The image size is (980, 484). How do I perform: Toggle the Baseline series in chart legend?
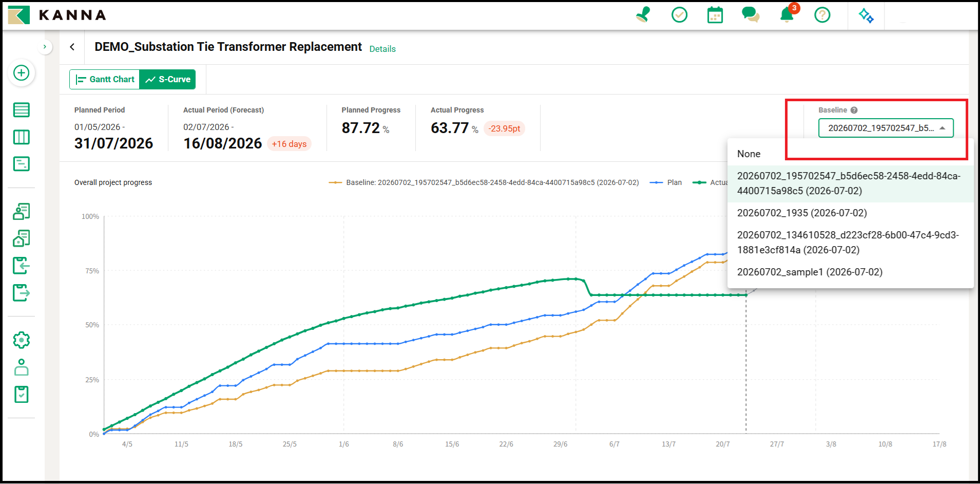coord(484,182)
